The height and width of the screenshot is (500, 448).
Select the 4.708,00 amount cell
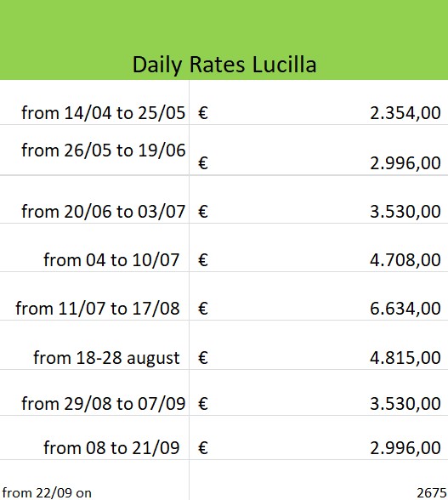point(319,247)
